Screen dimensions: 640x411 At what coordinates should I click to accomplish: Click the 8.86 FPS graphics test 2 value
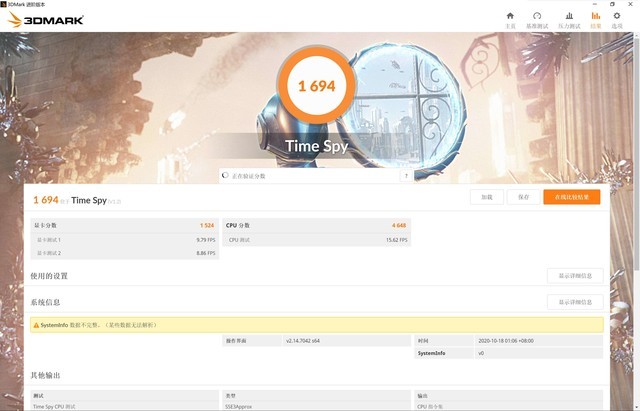point(206,253)
